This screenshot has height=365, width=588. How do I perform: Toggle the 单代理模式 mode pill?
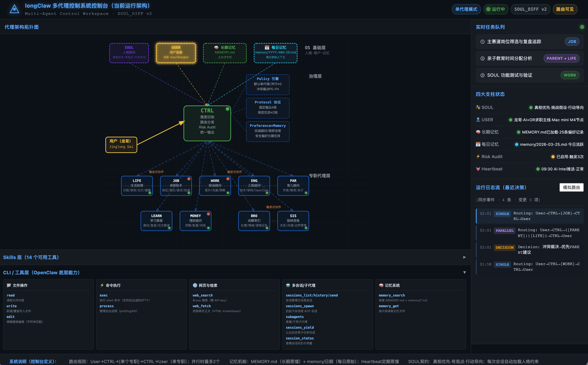pyautogui.click(x=466, y=9)
